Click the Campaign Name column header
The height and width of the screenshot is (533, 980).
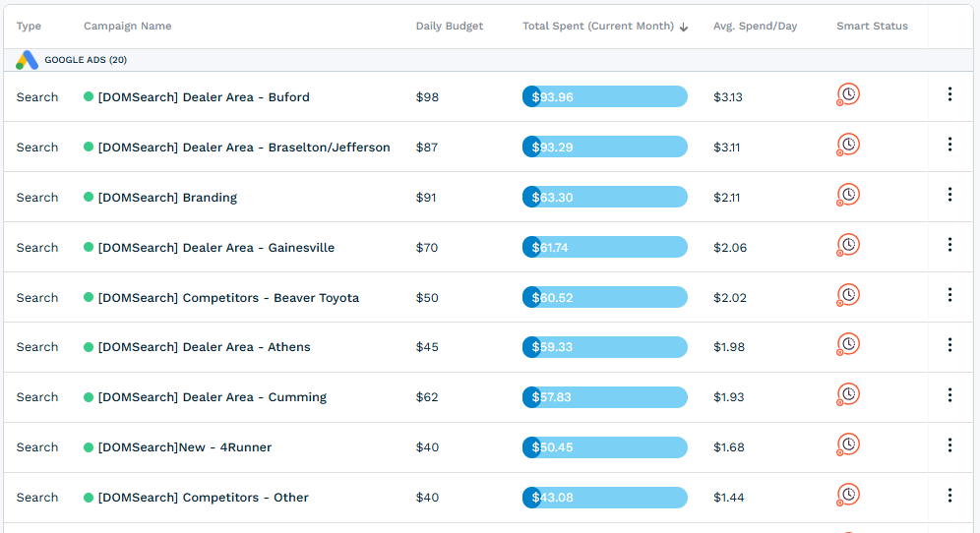(x=128, y=26)
